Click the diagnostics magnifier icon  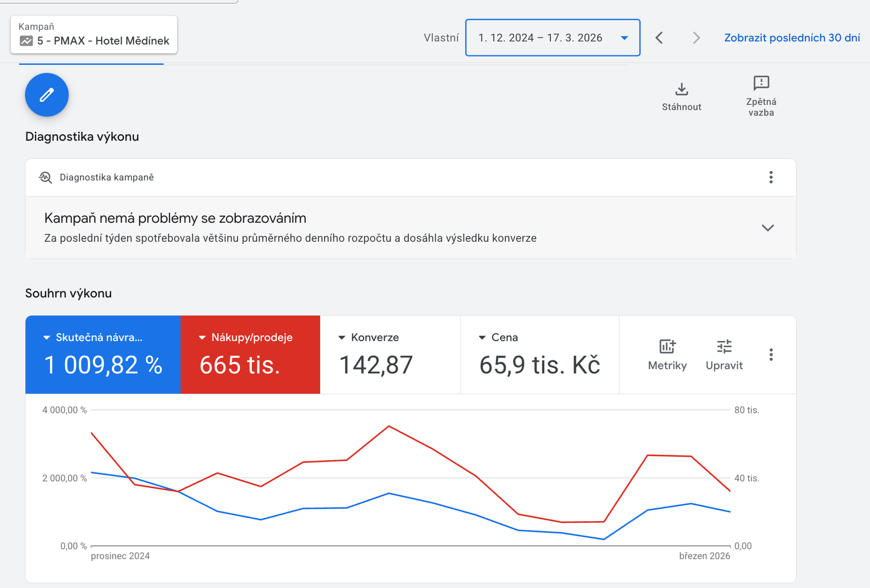tap(46, 178)
